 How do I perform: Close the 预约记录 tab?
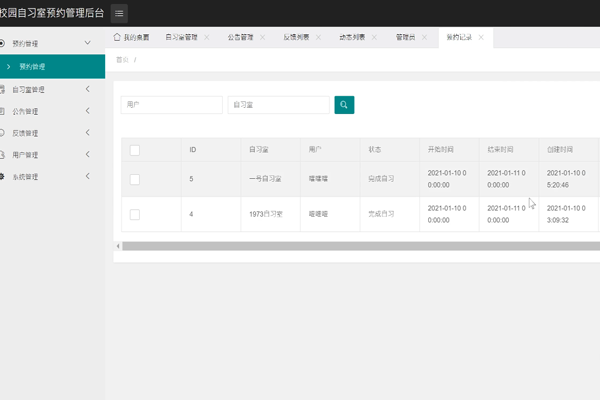tap(481, 37)
